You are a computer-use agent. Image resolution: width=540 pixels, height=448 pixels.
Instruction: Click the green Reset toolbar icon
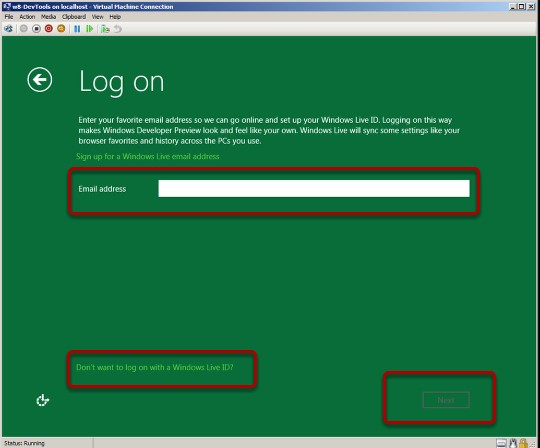(x=90, y=29)
